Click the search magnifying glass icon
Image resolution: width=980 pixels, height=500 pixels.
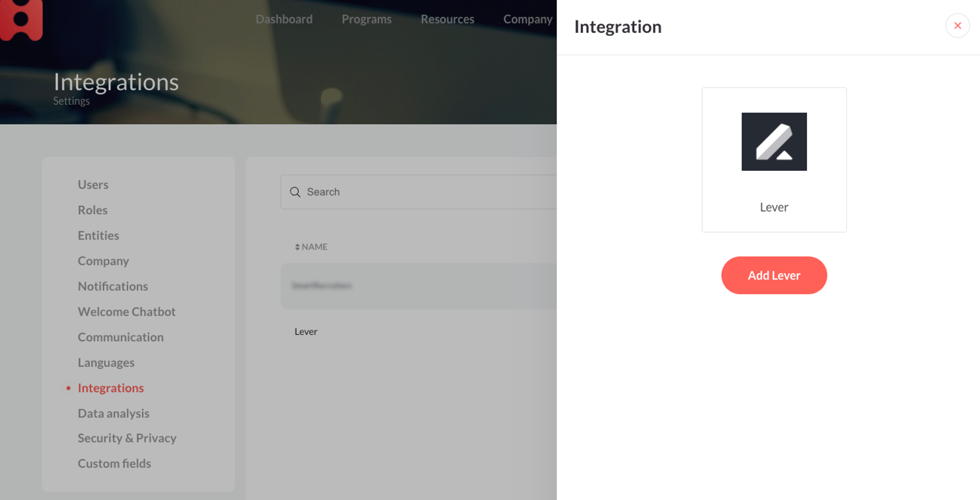point(295,192)
